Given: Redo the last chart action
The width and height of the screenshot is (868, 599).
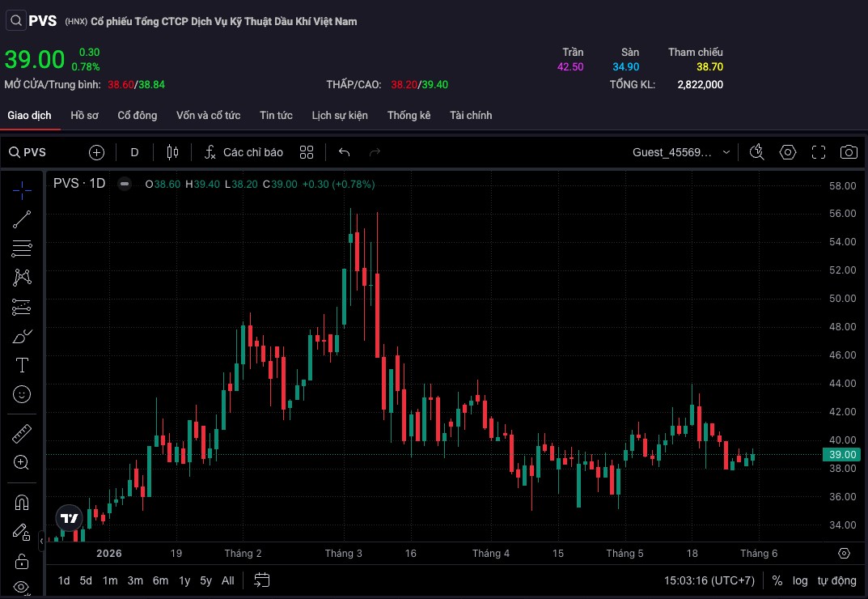Looking at the screenshot, I should pyautogui.click(x=375, y=152).
